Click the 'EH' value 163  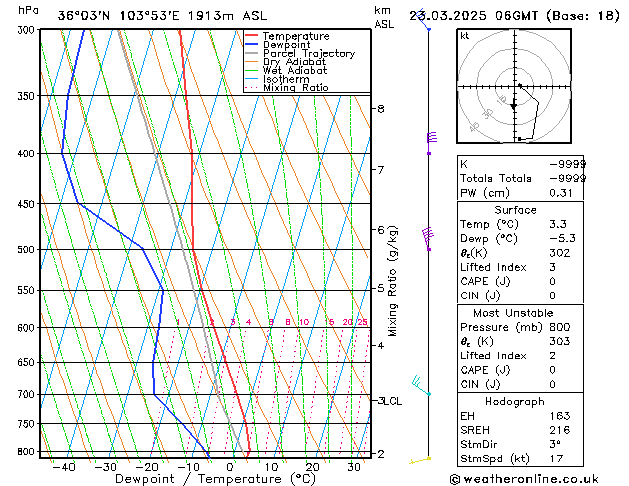pos(560,416)
